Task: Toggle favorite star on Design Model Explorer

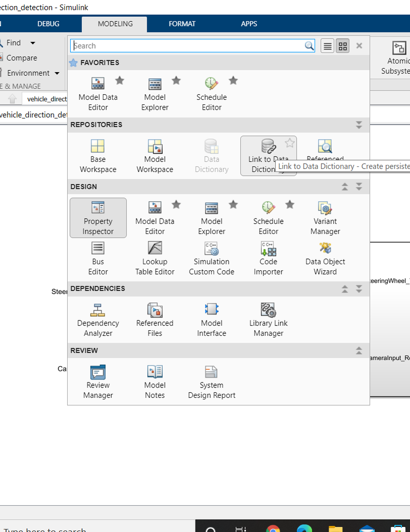Action: [233, 205]
